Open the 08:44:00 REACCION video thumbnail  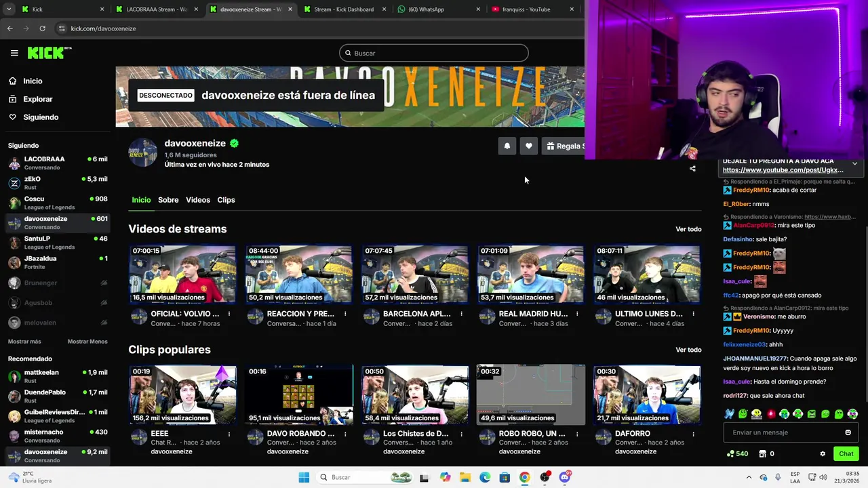(298, 274)
